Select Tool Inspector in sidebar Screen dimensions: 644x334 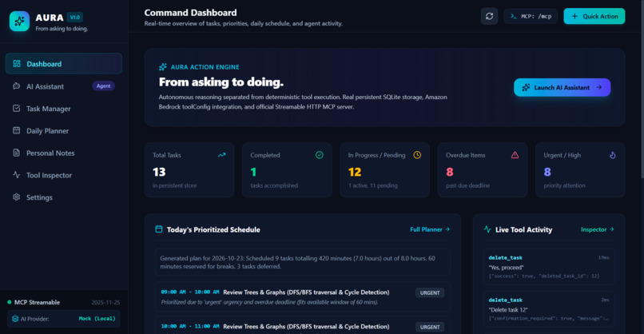pyautogui.click(x=64, y=175)
